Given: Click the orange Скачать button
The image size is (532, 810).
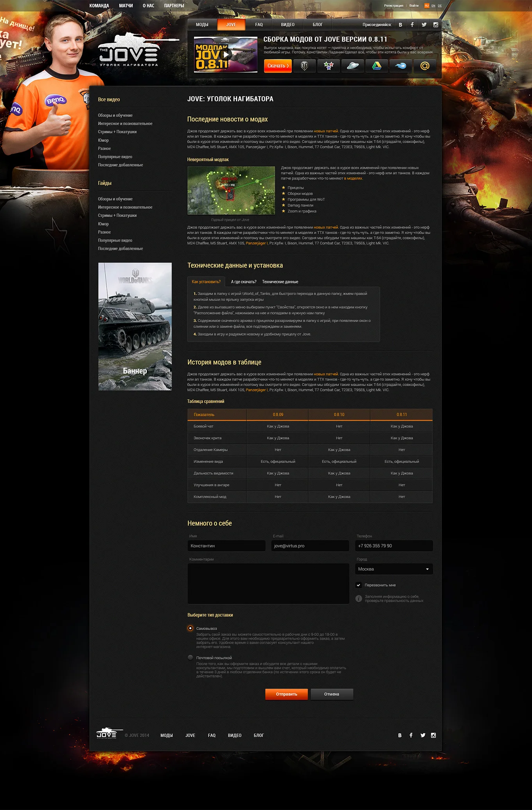Looking at the screenshot, I should 278,66.
